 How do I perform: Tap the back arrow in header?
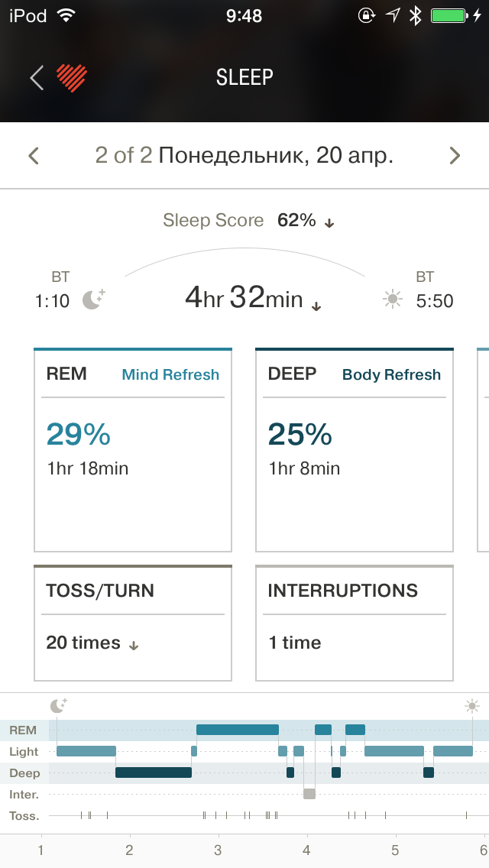[x=37, y=77]
